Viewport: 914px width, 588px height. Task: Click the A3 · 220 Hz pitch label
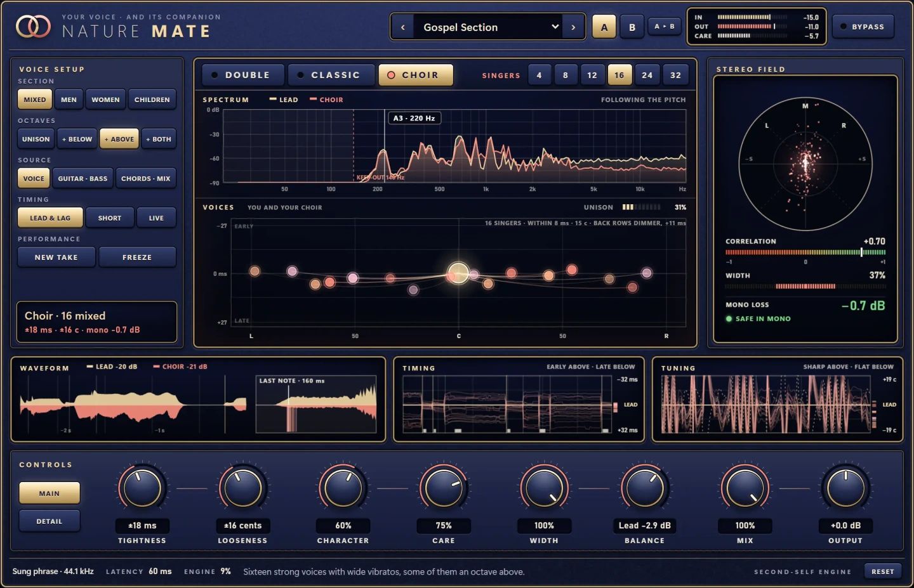pos(414,118)
